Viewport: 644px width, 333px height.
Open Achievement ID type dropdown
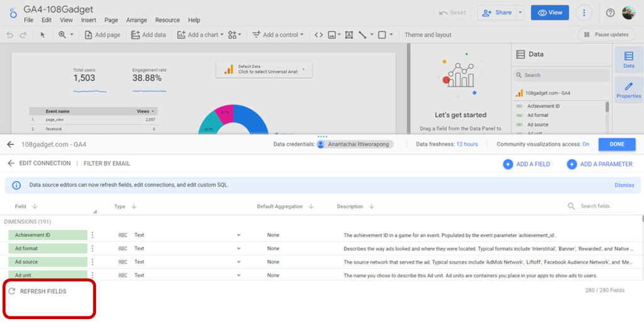(238, 236)
